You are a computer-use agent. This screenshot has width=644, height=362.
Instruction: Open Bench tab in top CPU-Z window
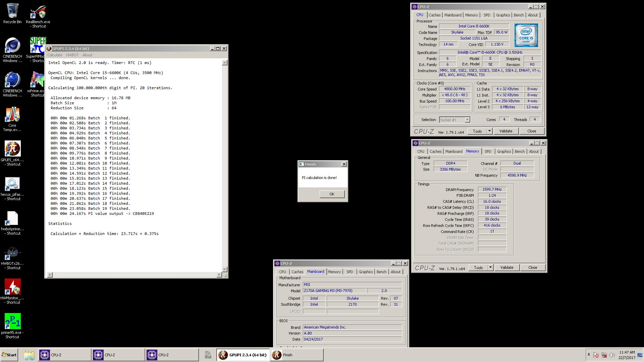point(519,15)
